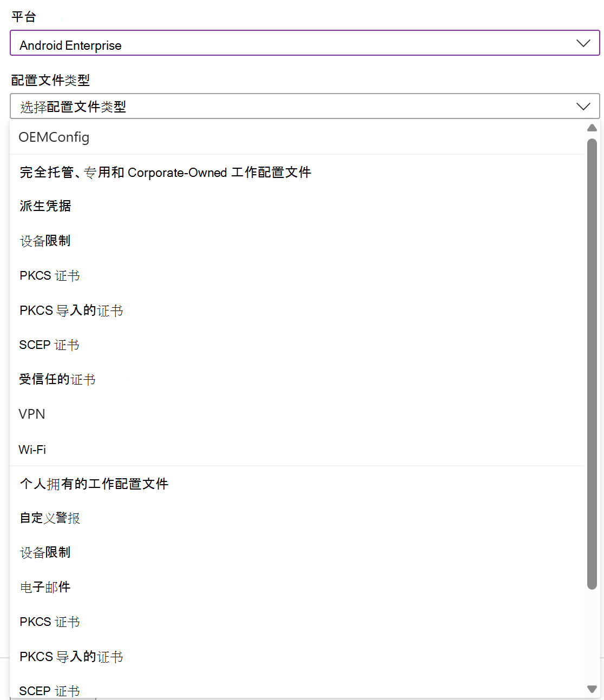The image size is (604, 700).
Task: Click the scroll down arrow of list
Action: [592, 689]
